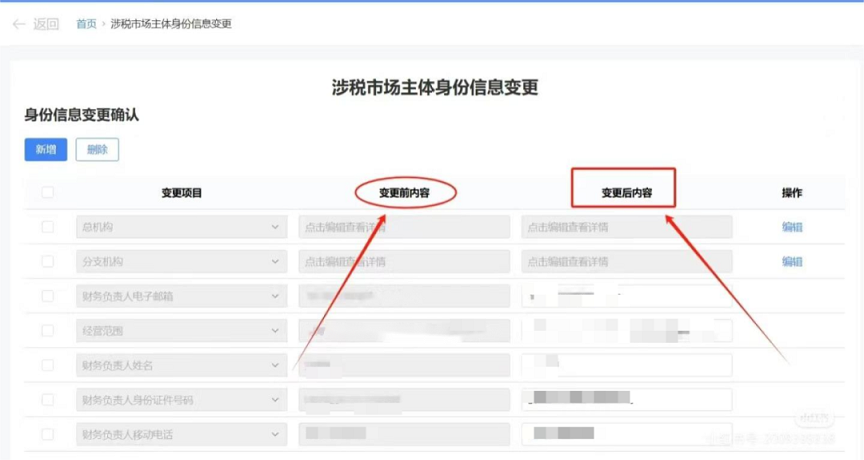The height and width of the screenshot is (460, 864).
Task: Check the 分支机构 row checkbox
Action: (47, 262)
